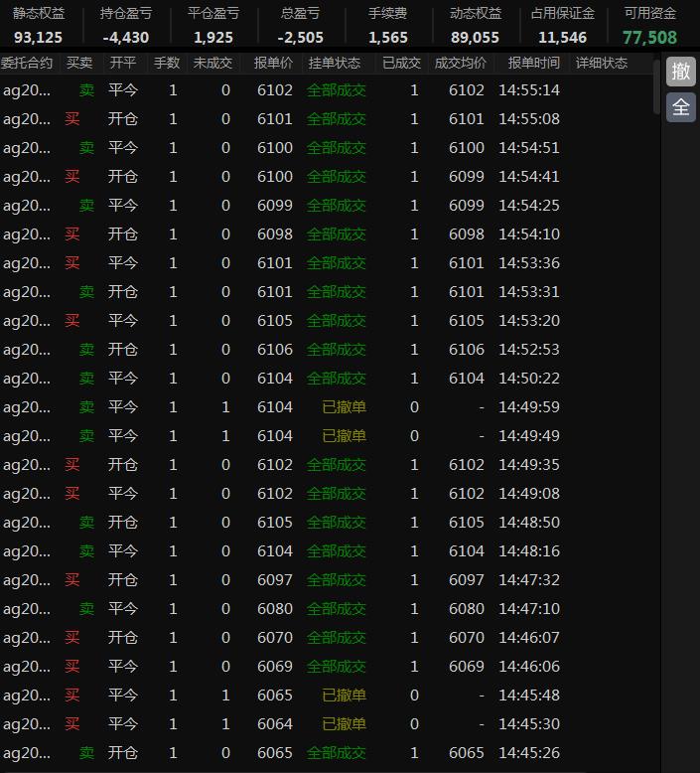
Task: Sort by 报单时间 column header
Action: 533,63
